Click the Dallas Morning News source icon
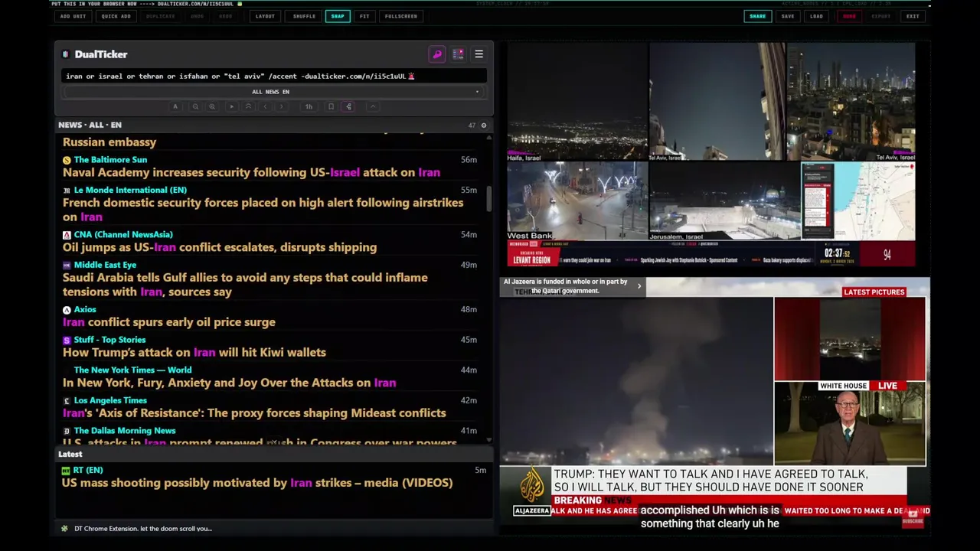Viewport: 980px width, 551px height. [67, 431]
